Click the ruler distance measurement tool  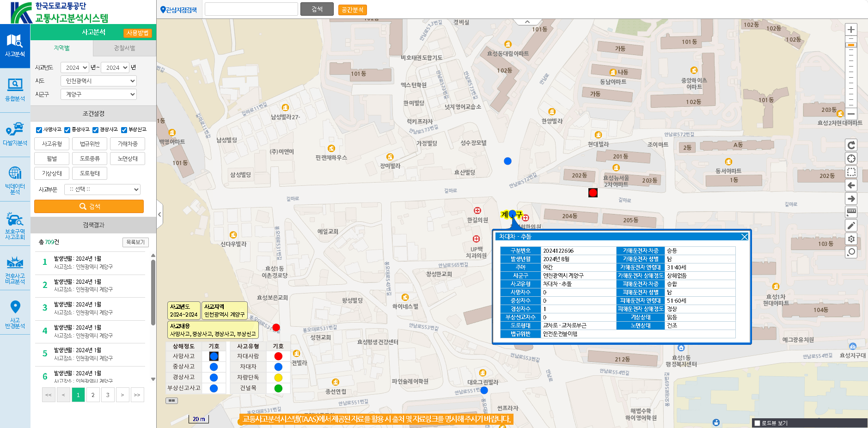click(x=851, y=212)
